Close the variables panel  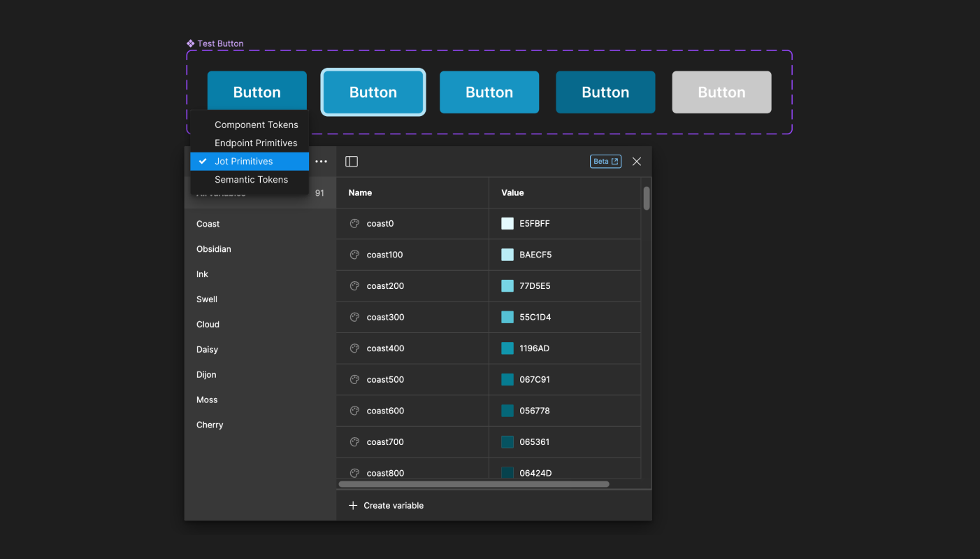pos(637,162)
